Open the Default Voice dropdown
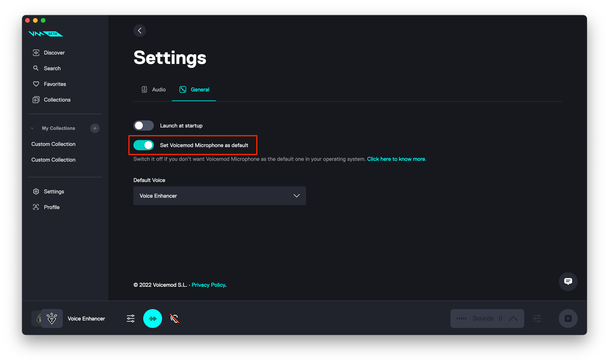The image size is (609, 364). 220,196
